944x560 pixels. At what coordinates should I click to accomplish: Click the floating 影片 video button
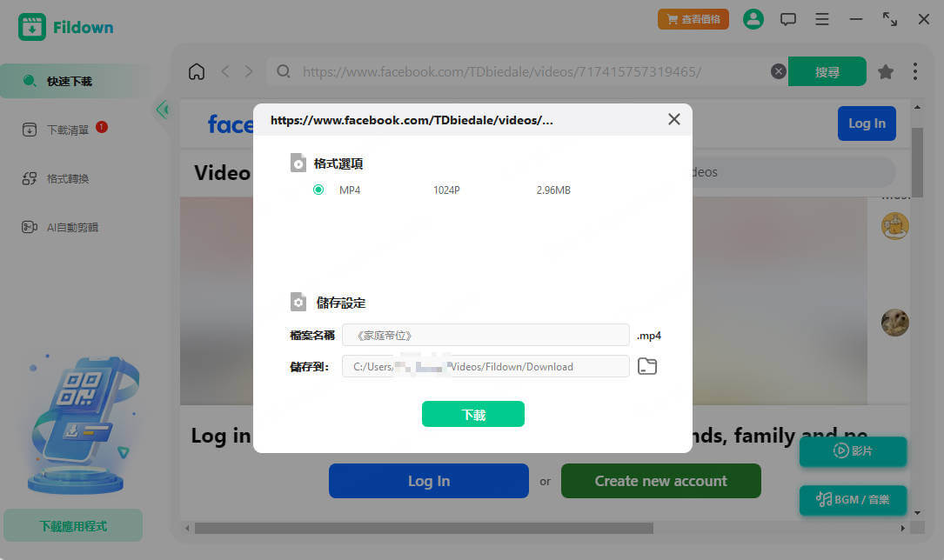[853, 451]
